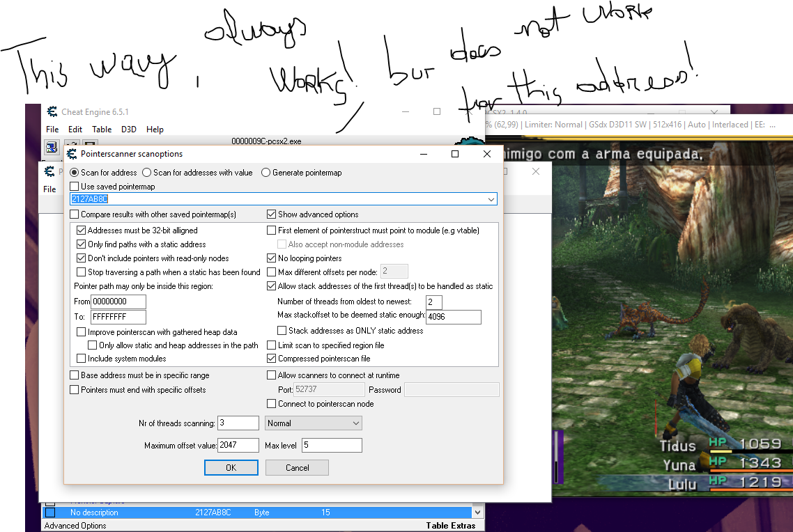
Task: Open the scan address combobox dropdown
Action: (493, 199)
